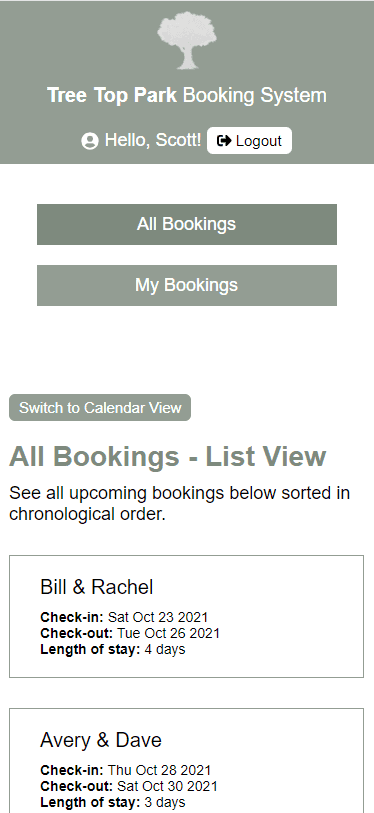Click Bill & Rachel check-out date Tue Oct 26
The height and width of the screenshot is (813, 374).
(x=168, y=634)
